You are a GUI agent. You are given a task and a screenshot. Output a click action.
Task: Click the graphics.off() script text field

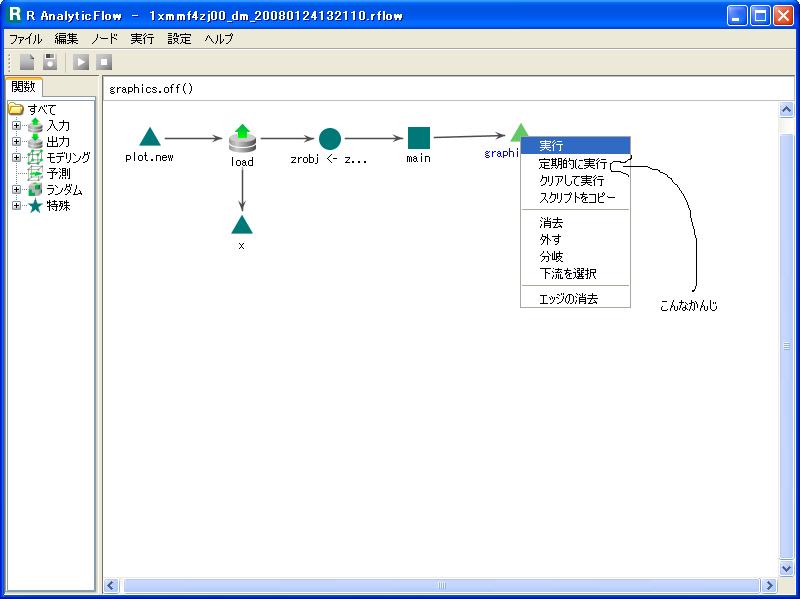tap(440, 89)
